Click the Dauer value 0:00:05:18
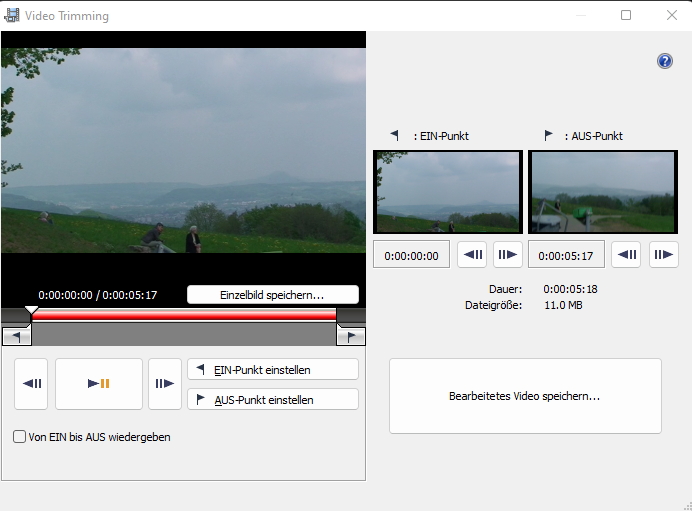Image resolution: width=692 pixels, height=511 pixels. (570, 289)
